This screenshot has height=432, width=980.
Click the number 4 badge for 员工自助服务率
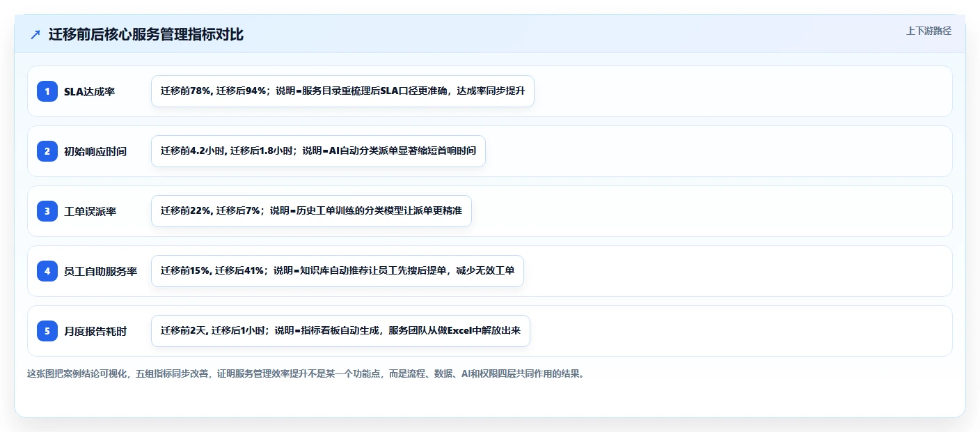(x=47, y=271)
